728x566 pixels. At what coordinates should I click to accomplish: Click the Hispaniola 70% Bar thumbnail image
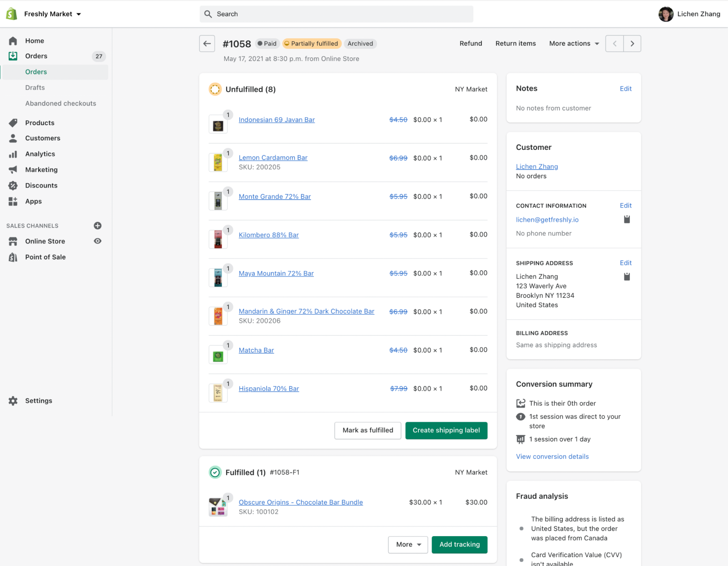218,393
